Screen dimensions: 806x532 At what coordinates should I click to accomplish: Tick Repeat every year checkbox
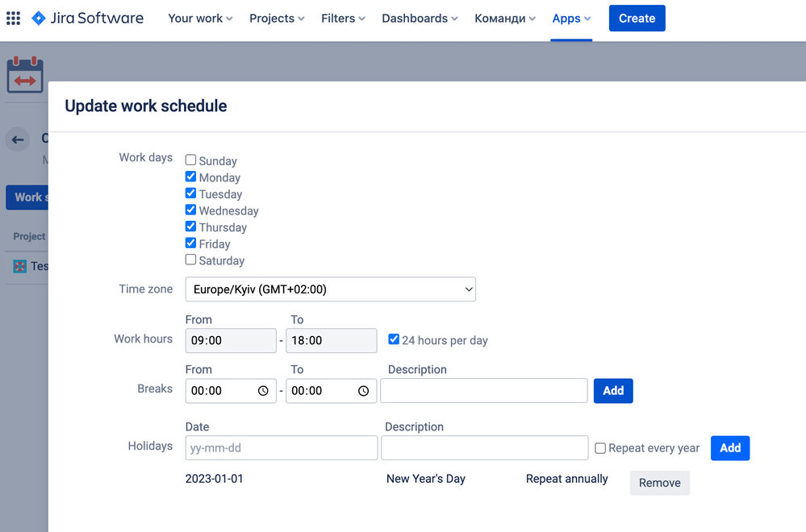tap(600, 448)
